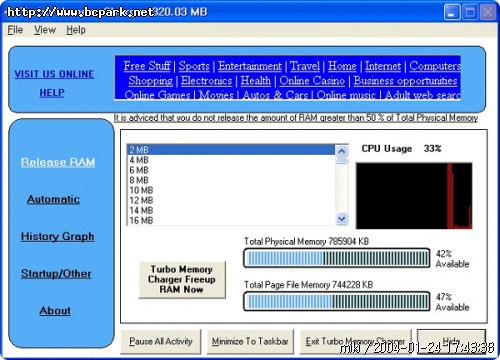Click the Total Physical Memory progress bar
The width and height of the screenshot is (500, 360).
click(337, 258)
